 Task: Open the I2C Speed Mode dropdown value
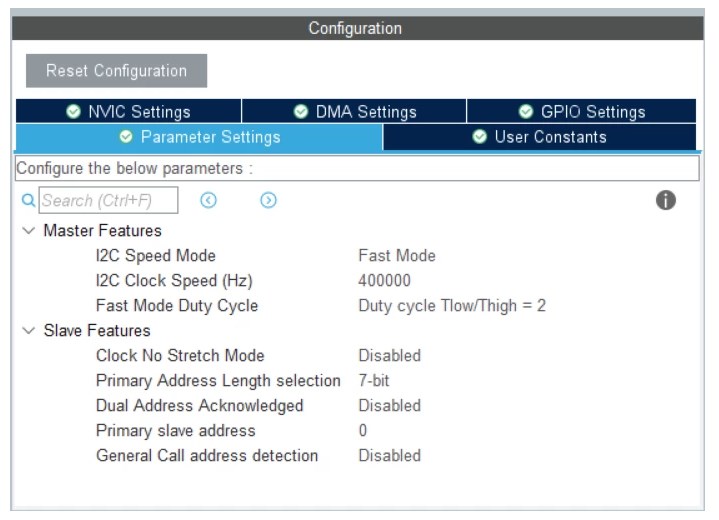click(x=397, y=256)
